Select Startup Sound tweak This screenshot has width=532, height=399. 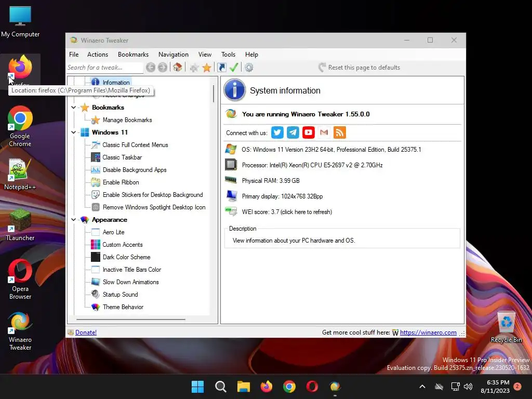tap(120, 295)
